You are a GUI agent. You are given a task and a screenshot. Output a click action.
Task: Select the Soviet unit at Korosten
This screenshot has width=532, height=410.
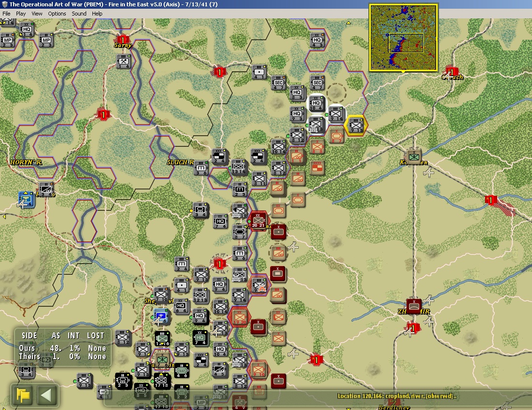(x=413, y=157)
